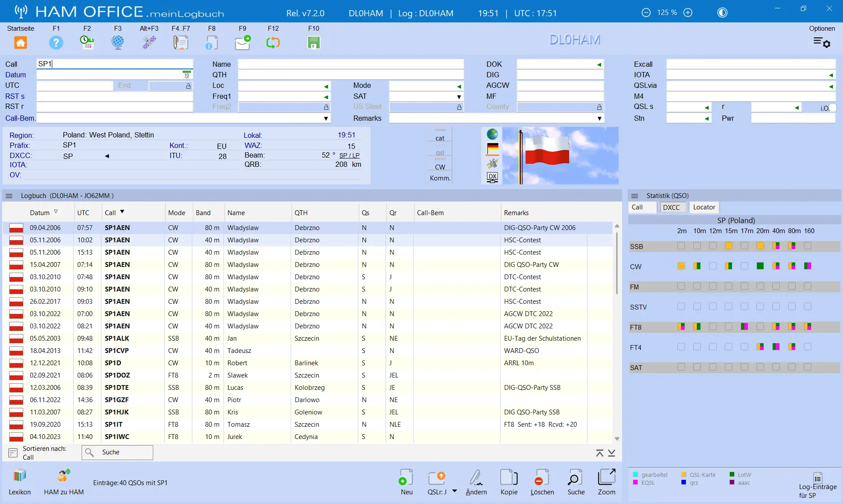843x504 pixels.
Task: Switch to the Call statistics tab
Action: [637, 207]
